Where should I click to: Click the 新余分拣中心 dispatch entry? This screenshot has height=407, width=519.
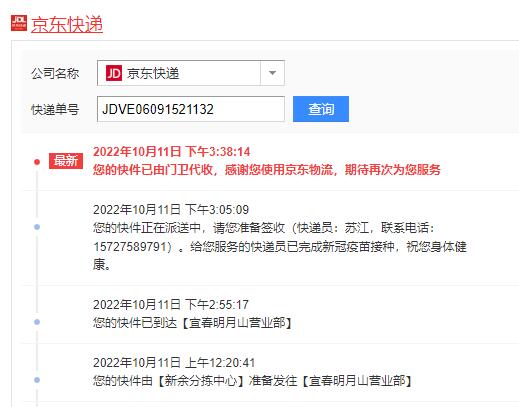point(252,381)
